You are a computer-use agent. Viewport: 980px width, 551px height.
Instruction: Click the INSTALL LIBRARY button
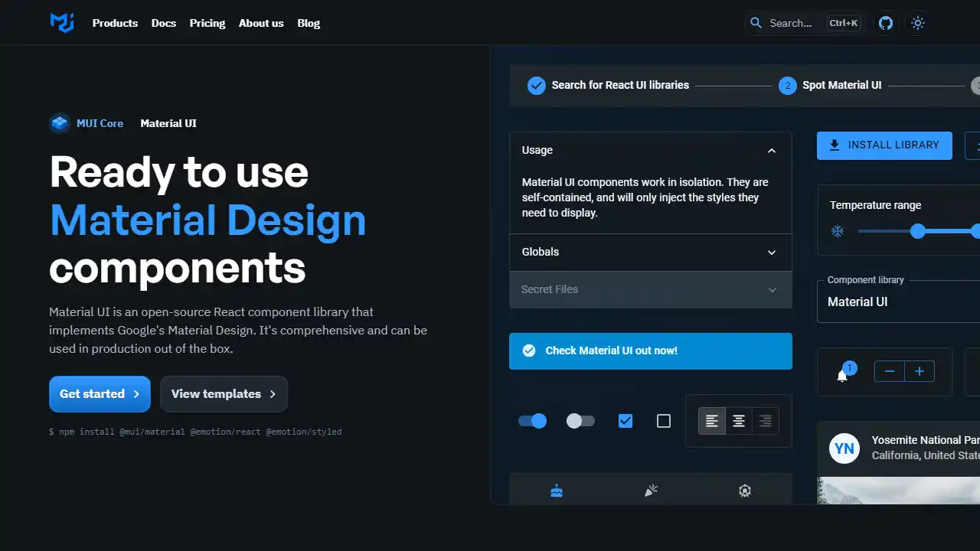coord(884,145)
